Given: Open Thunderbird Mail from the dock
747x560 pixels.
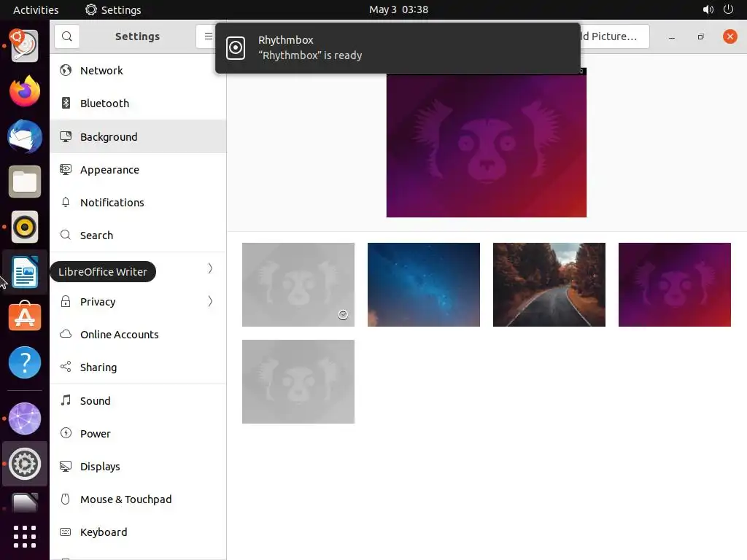Looking at the screenshot, I should pyautogui.click(x=25, y=136).
